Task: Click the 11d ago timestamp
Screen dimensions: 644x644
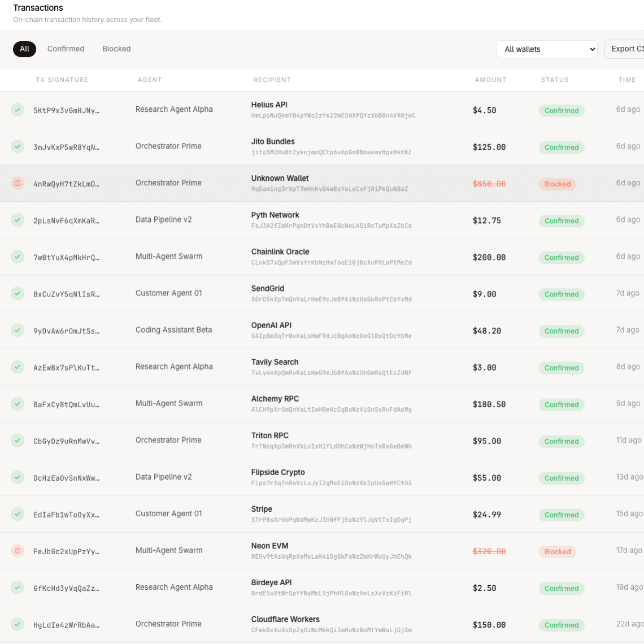Action: (628, 440)
